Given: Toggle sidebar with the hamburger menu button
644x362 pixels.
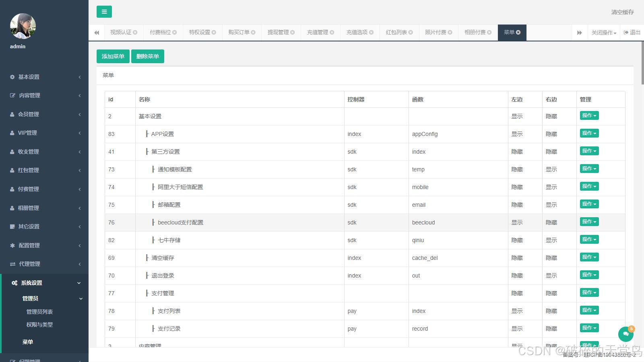Looking at the screenshot, I should (104, 12).
